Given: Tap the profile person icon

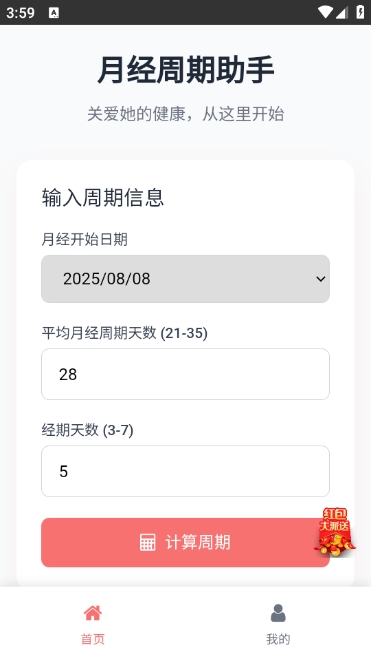Looking at the screenshot, I should pyautogui.click(x=278, y=613).
